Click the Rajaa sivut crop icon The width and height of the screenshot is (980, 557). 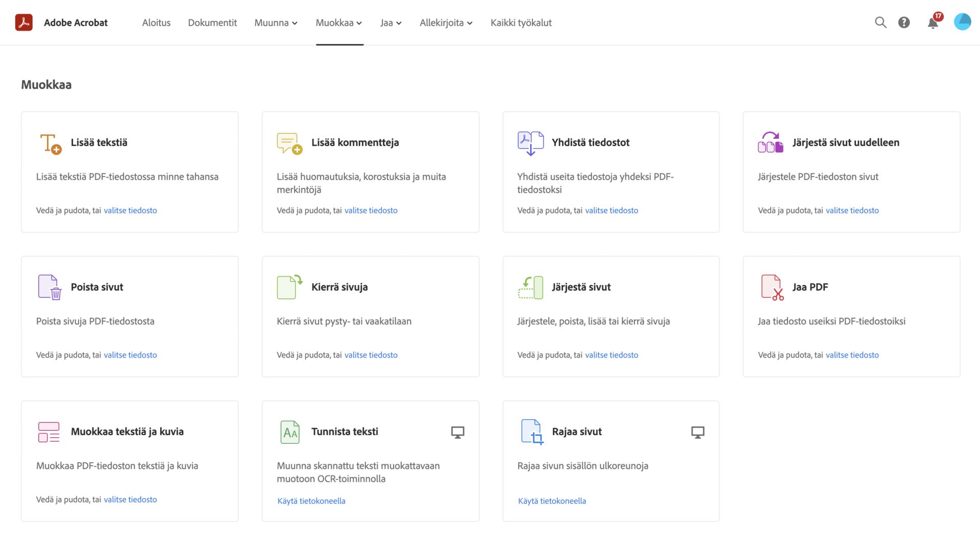click(532, 432)
